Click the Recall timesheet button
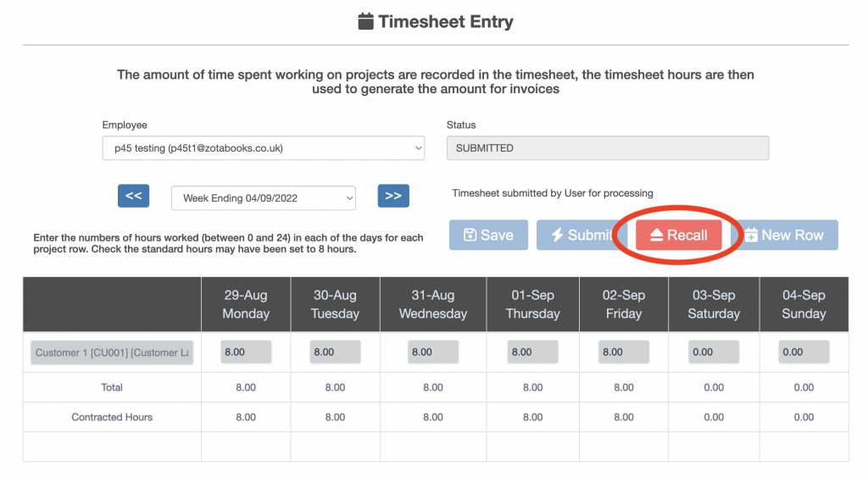 [678, 235]
